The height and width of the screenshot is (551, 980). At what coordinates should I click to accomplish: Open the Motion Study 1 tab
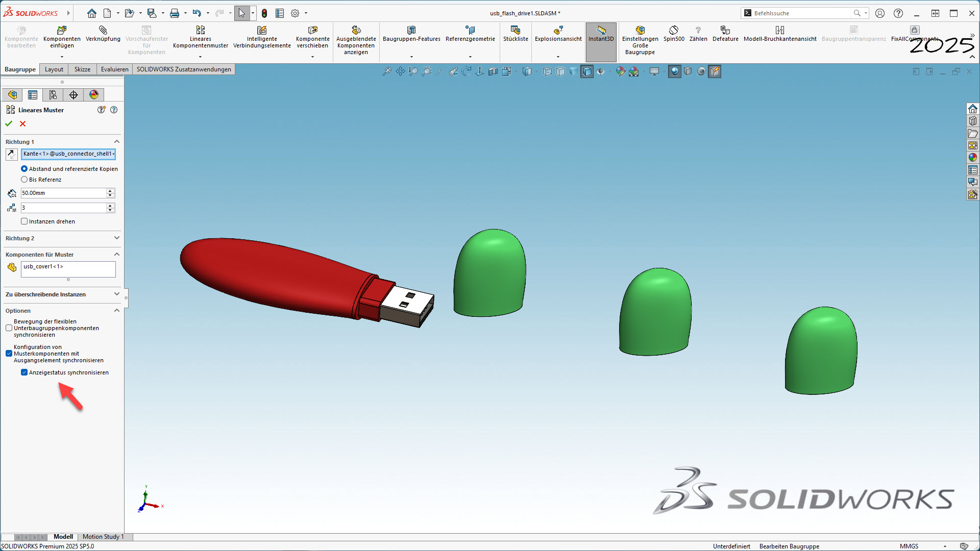click(103, 537)
